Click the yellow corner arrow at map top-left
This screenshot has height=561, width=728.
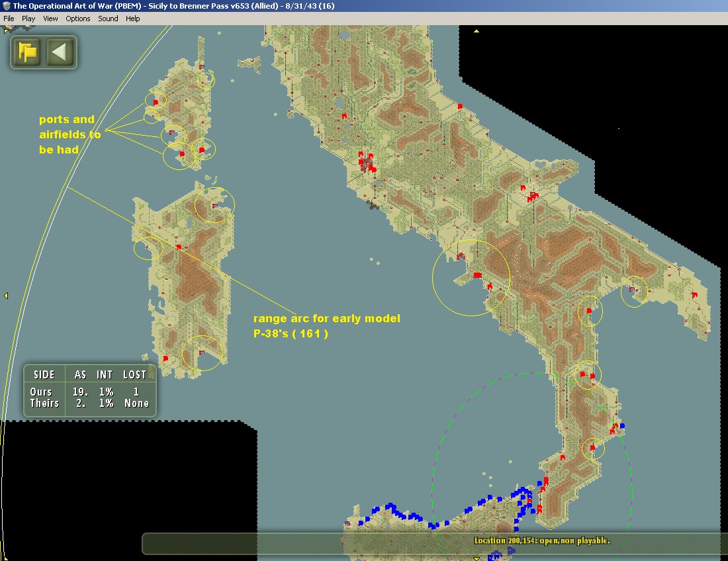[x=5, y=31]
